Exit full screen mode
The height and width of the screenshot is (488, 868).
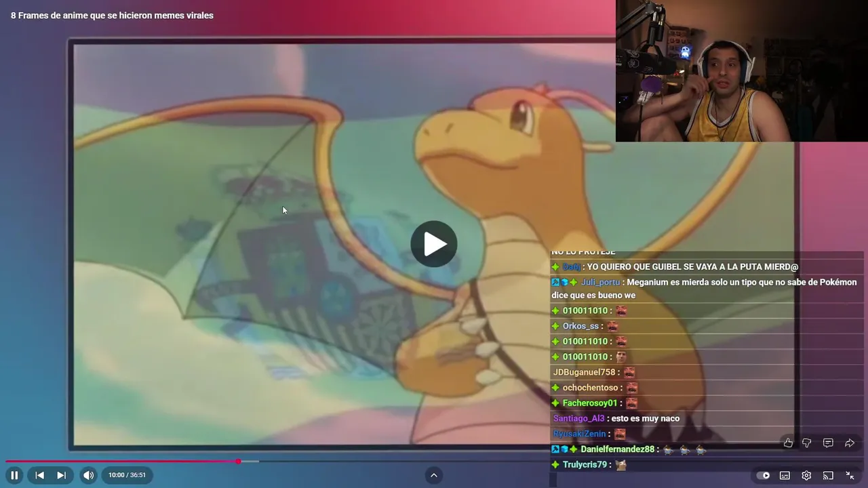pos(850,475)
